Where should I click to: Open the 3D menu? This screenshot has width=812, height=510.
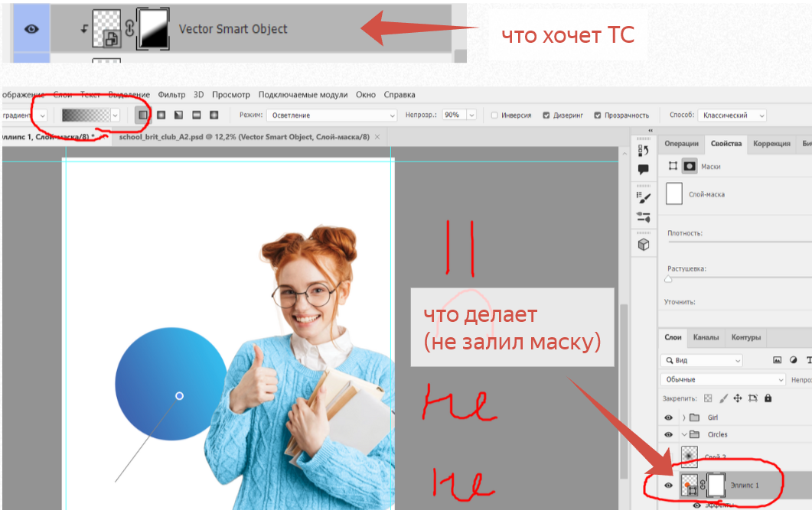(x=198, y=95)
